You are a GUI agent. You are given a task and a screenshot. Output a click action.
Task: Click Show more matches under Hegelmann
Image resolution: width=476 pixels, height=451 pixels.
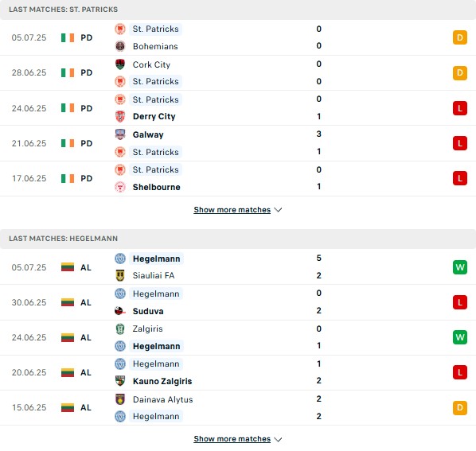232,439
